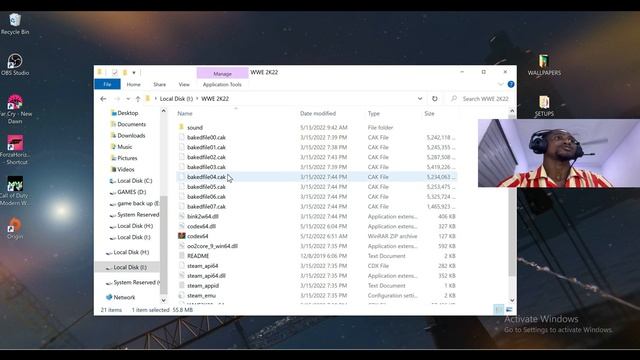Select the steam_appid text document
This screenshot has width=640, height=360.
203,286
